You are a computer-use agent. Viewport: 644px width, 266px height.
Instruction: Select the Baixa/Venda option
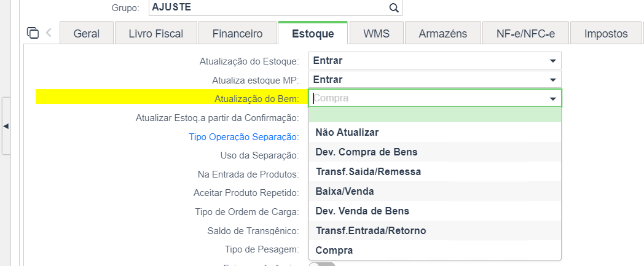[435, 191]
